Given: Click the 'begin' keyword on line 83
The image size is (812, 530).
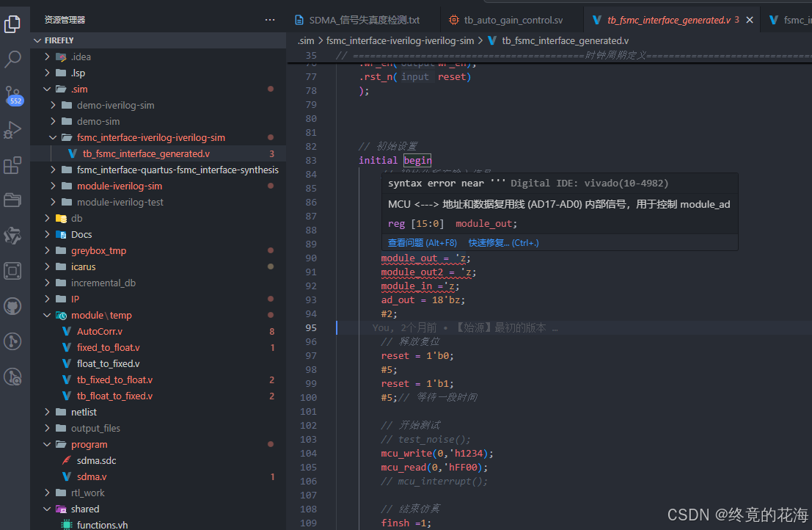Looking at the screenshot, I should tap(417, 161).
